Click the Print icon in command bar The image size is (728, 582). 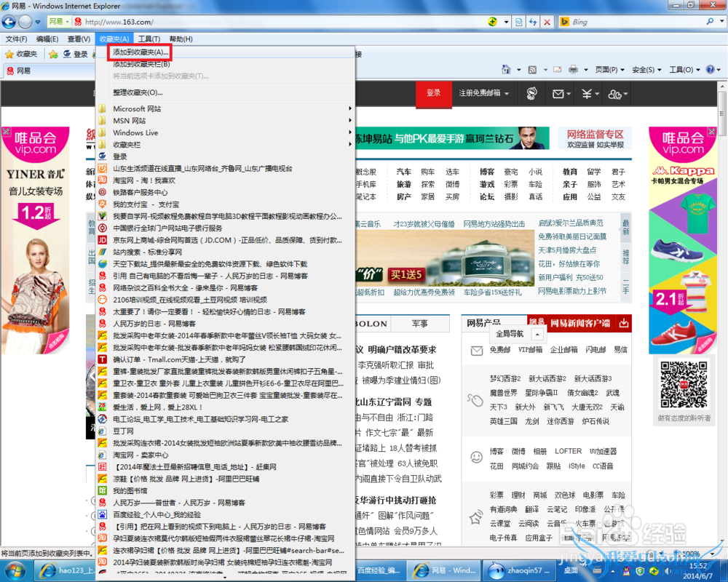pyautogui.click(x=573, y=70)
